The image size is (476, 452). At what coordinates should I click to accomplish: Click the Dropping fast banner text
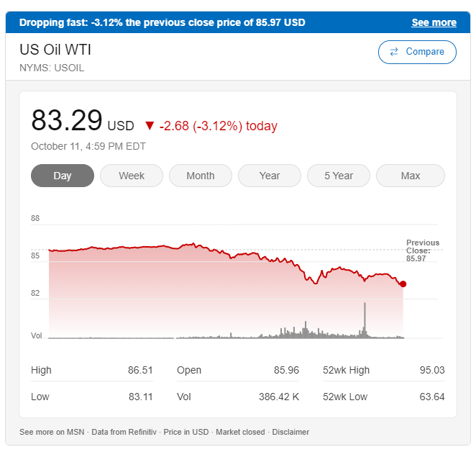pyautogui.click(x=162, y=22)
